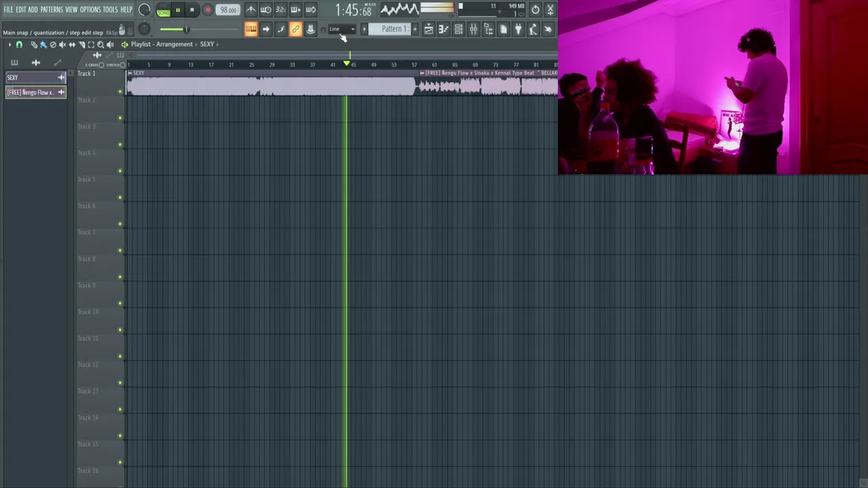The image size is (868, 488).
Task: Toggle loop recording icon
Action: coord(311,9)
